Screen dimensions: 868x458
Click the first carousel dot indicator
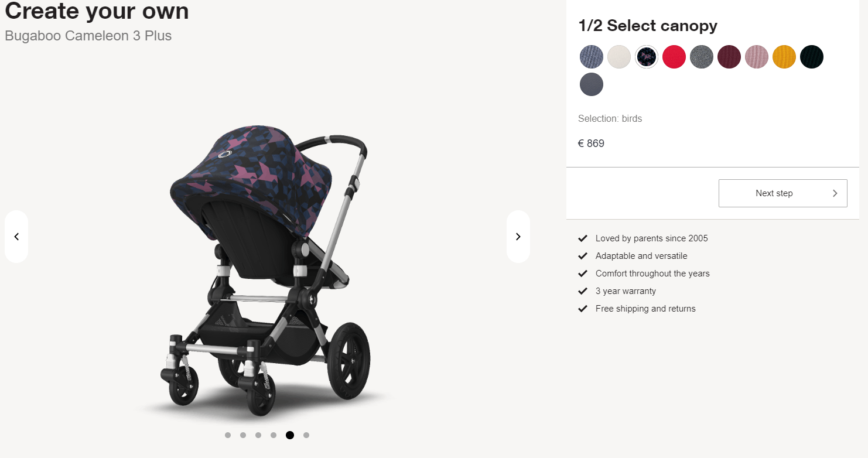228,435
